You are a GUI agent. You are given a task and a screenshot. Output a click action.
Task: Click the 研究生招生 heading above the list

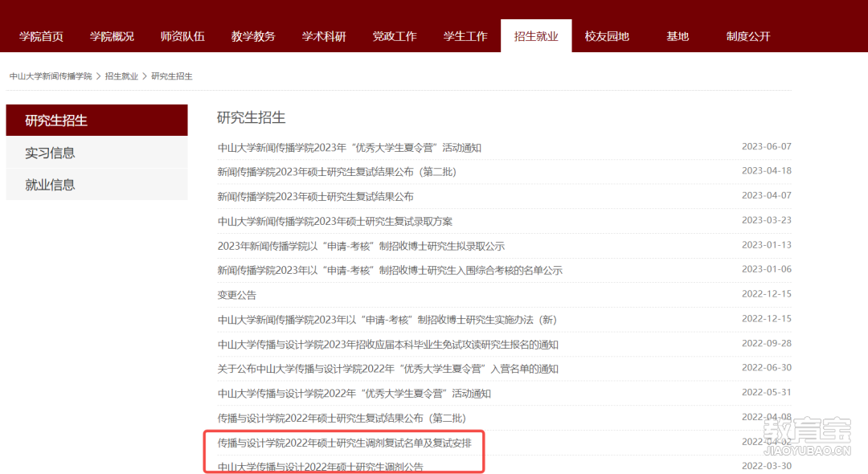(252, 118)
